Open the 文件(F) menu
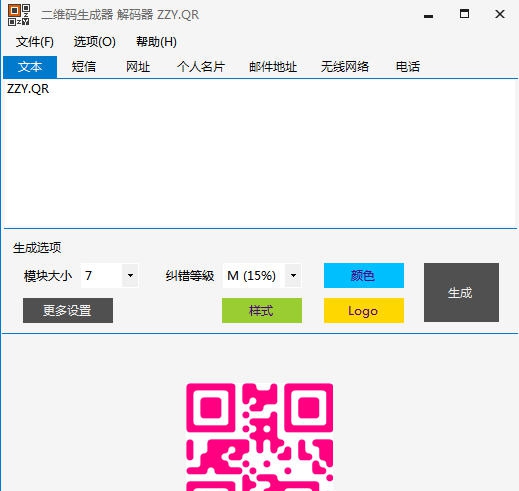 pyautogui.click(x=35, y=42)
